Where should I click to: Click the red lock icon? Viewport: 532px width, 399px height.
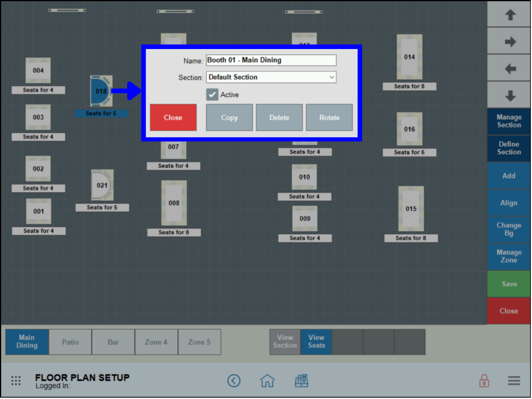click(483, 381)
